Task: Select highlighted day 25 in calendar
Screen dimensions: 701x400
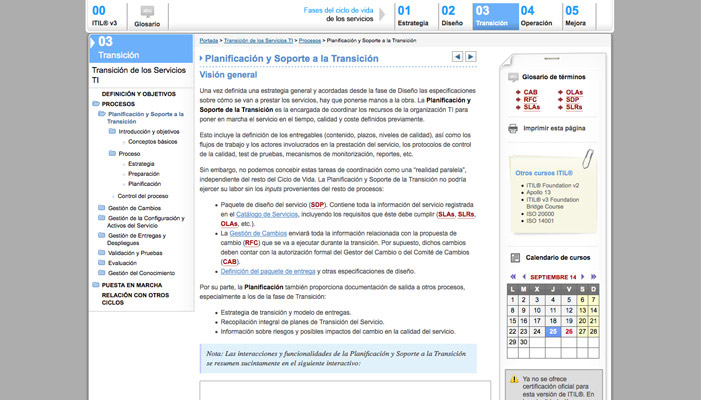Action: tap(553, 332)
